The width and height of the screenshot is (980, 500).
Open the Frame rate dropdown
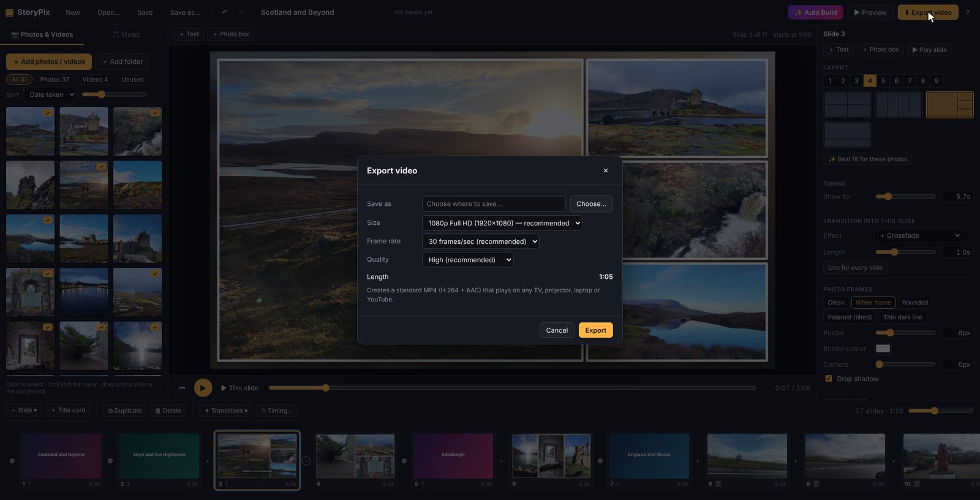coord(481,241)
